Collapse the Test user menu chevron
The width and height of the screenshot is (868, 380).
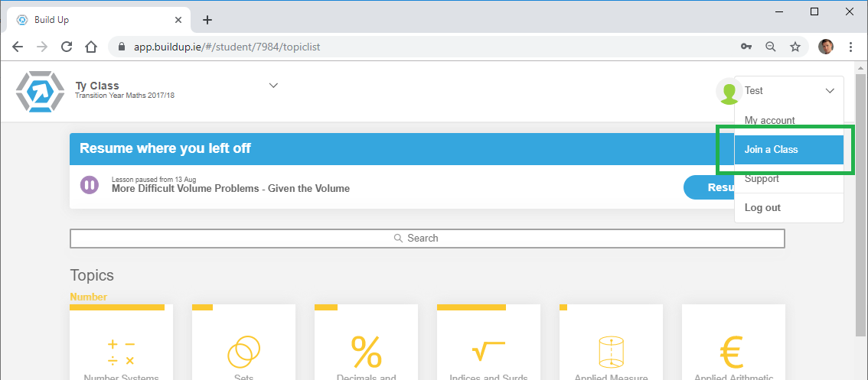[x=830, y=91]
